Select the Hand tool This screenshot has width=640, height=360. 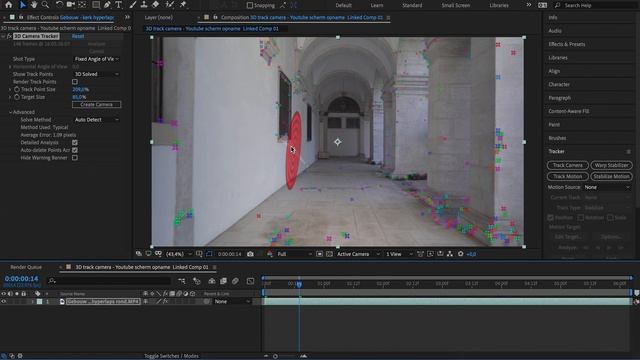tap(34, 5)
